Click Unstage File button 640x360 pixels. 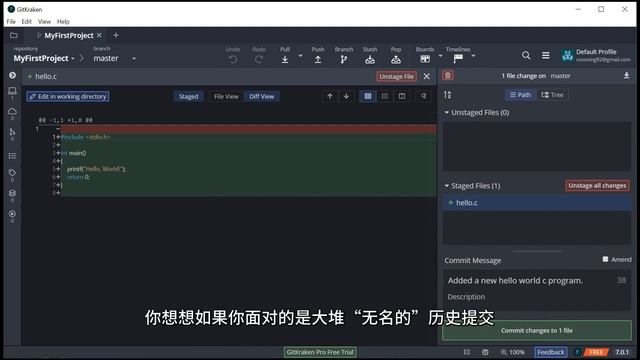396,76
